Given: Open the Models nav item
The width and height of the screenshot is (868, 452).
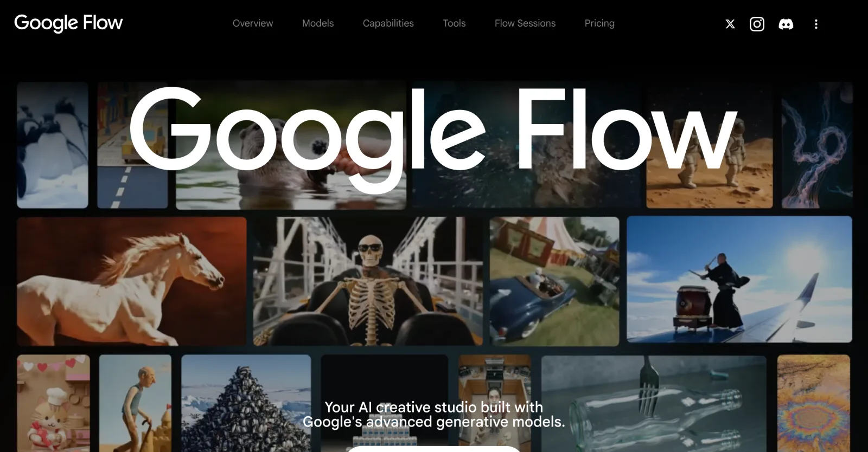Looking at the screenshot, I should point(318,23).
